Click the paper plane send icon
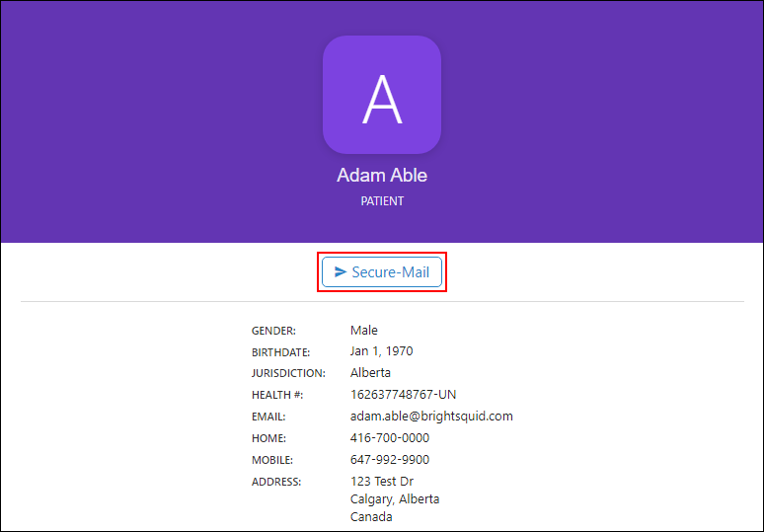Screen dimensions: 764x532 pos(341,271)
